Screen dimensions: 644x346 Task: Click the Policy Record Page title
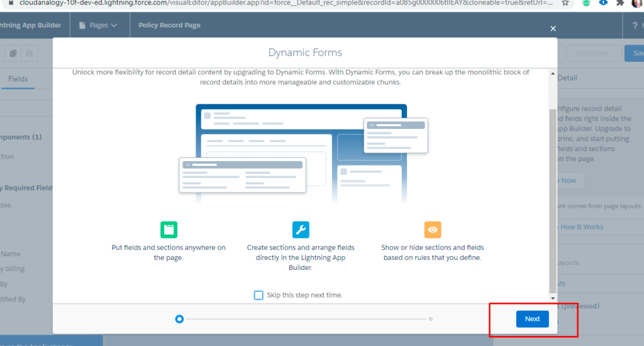pos(169,25)
